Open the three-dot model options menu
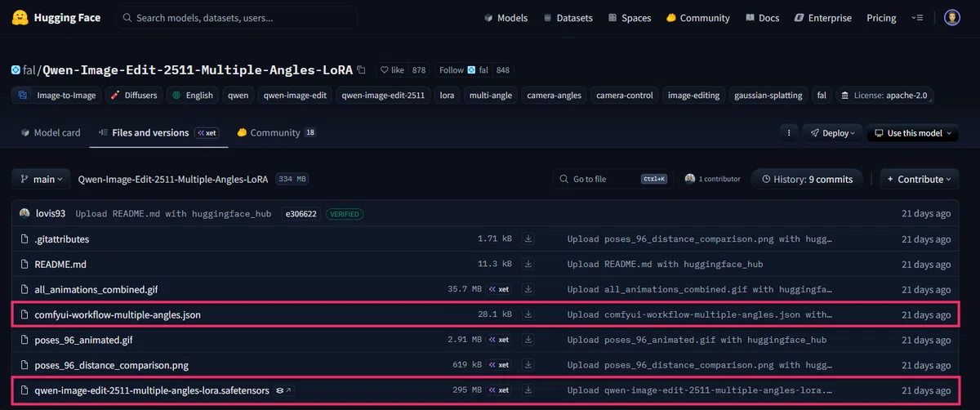This screenshot has width=980, height=410. point(788,132)
